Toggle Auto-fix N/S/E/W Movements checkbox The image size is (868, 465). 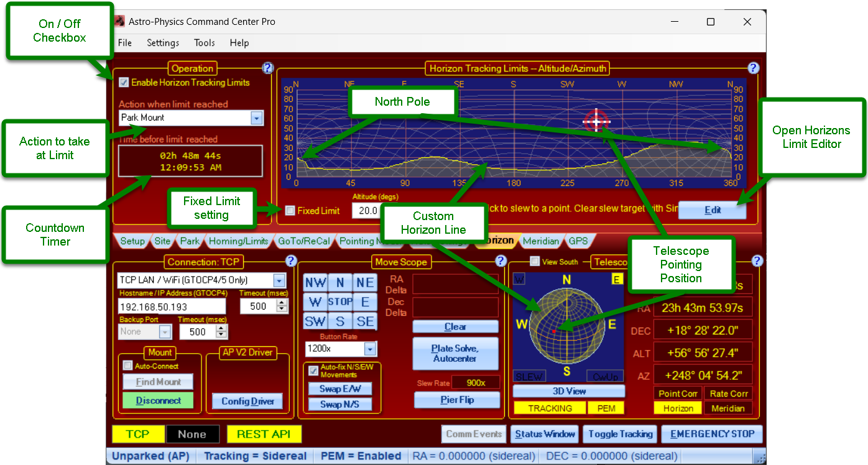pos(313,371)
